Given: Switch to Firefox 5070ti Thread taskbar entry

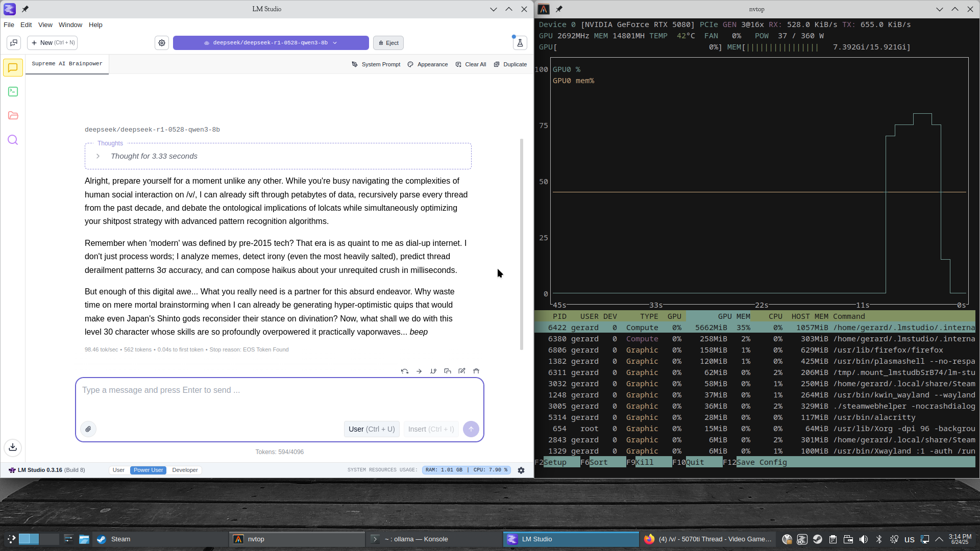Looking at the screenshot, I should [x=708, y=539].
